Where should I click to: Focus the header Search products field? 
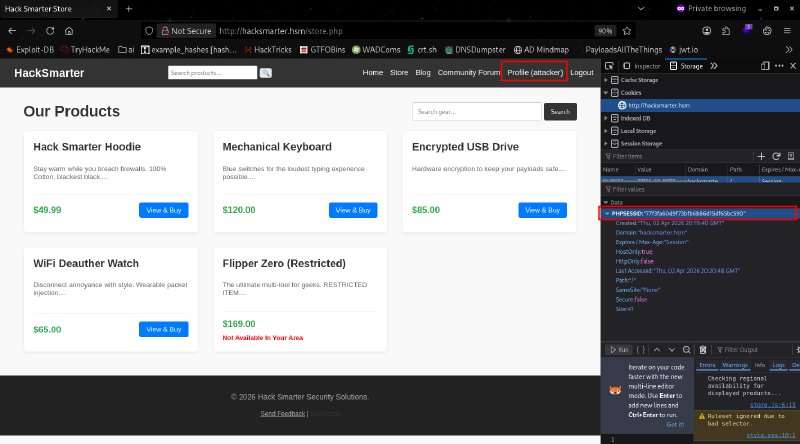pyautogui.click(x=212, y=73)
